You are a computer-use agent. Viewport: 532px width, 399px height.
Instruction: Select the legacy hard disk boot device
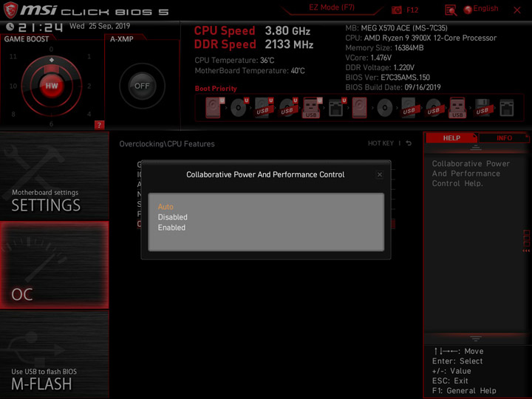(359, 108)
